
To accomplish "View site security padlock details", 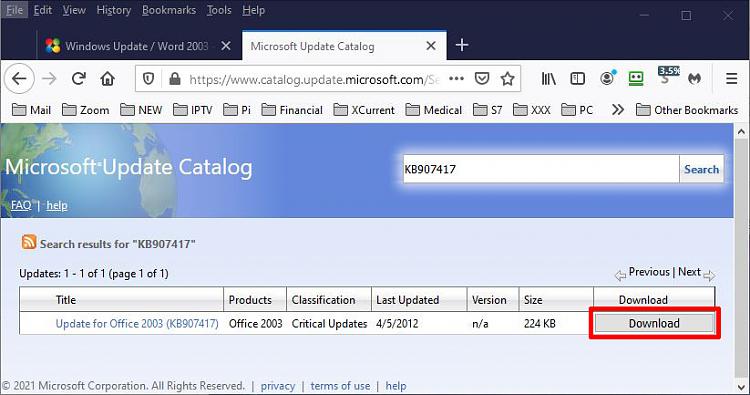I will 175,79.
